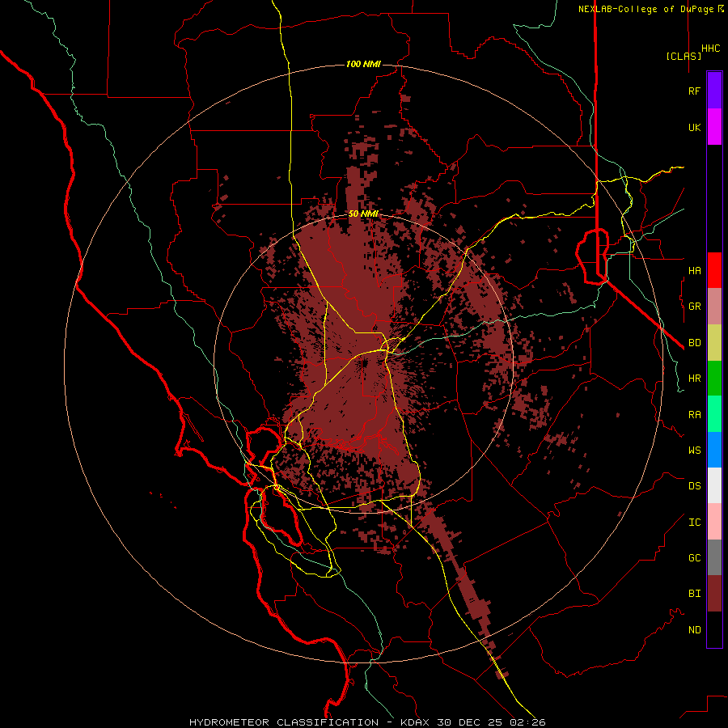
Task: Click the "HA" legend label
Action: (x=694, y=271)
